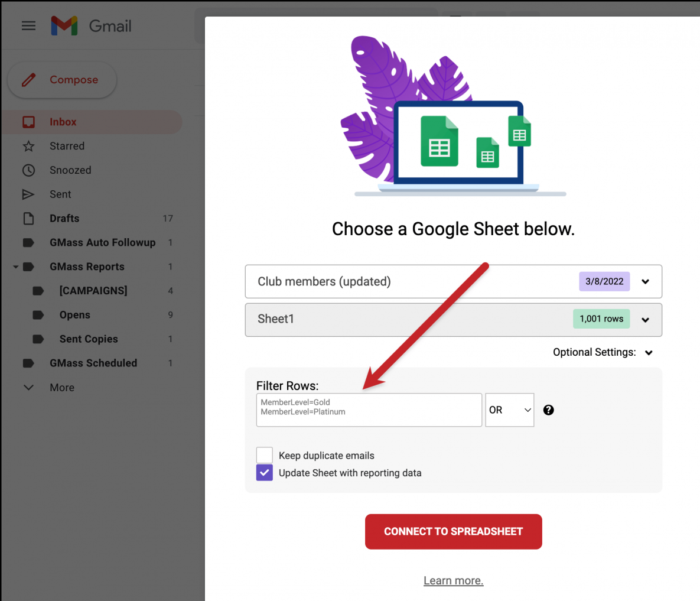Collapse the GMass Reports label tree arrow

tap(15, 267)
